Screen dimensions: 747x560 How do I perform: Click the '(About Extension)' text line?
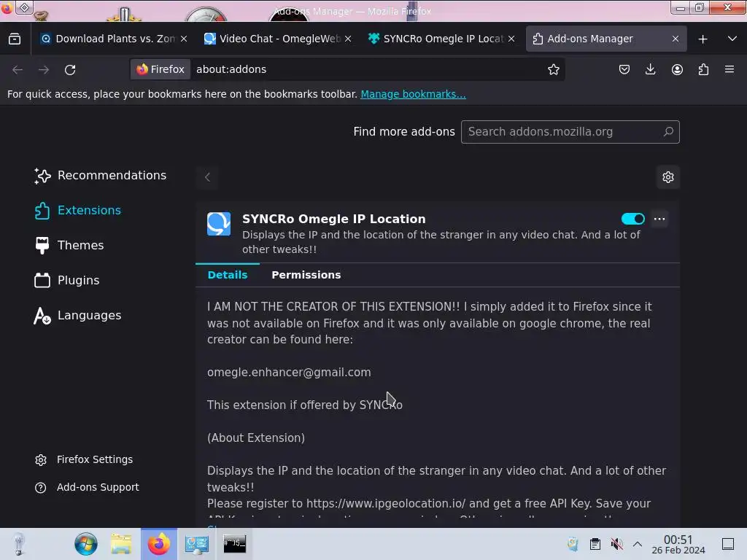(x=256, y=438)
